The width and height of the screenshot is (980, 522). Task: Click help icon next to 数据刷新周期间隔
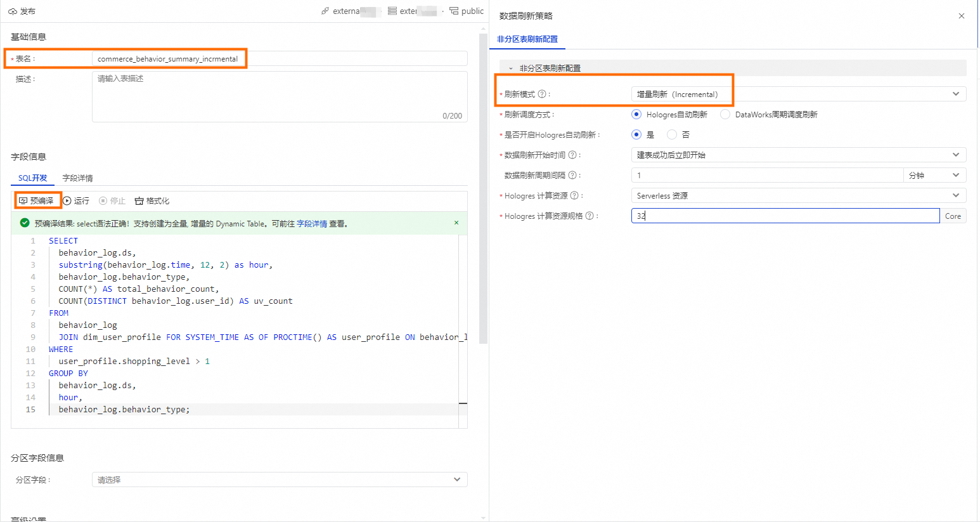[572, 175]
